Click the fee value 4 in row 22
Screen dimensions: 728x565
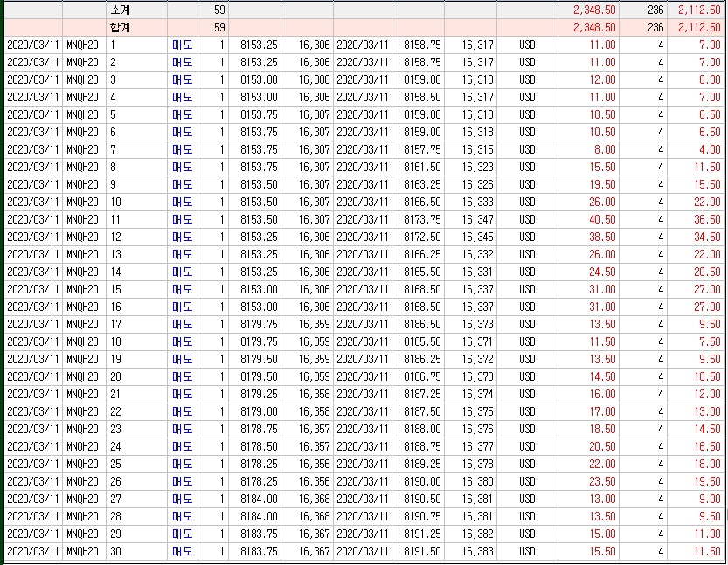(x=660, y=411)
